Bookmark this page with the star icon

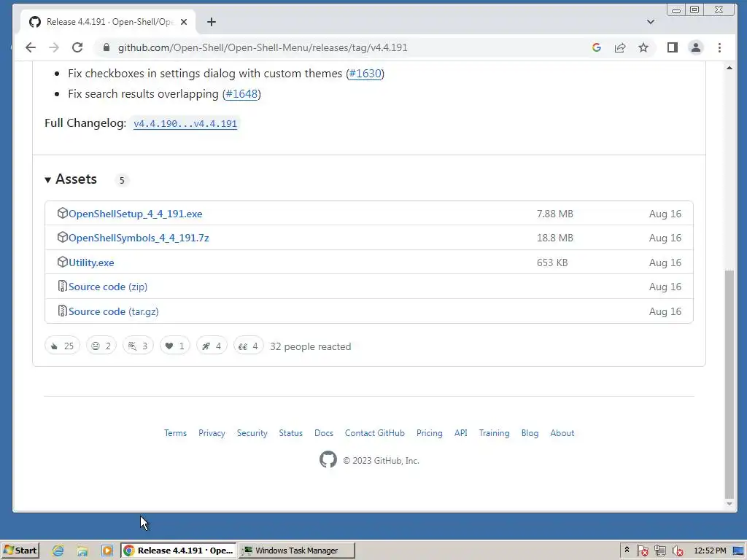click(643, 47)
